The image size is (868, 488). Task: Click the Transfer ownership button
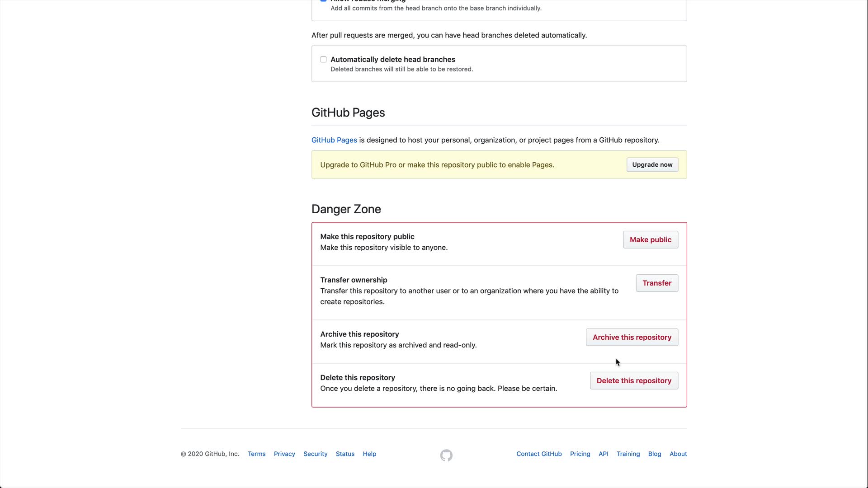656,283
